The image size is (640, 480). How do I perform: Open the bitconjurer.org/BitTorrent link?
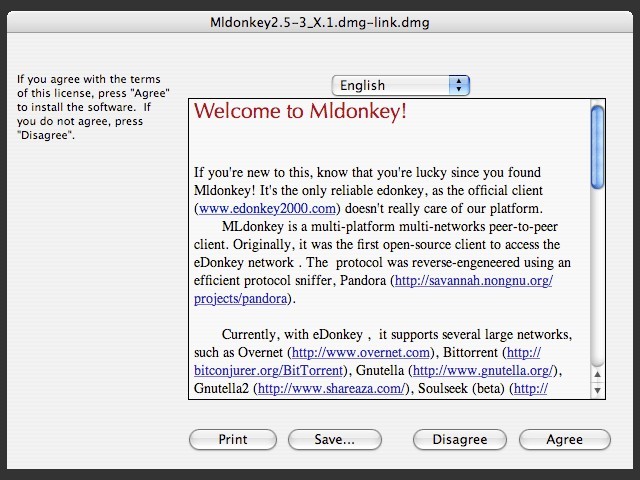(x=268, y=371)
